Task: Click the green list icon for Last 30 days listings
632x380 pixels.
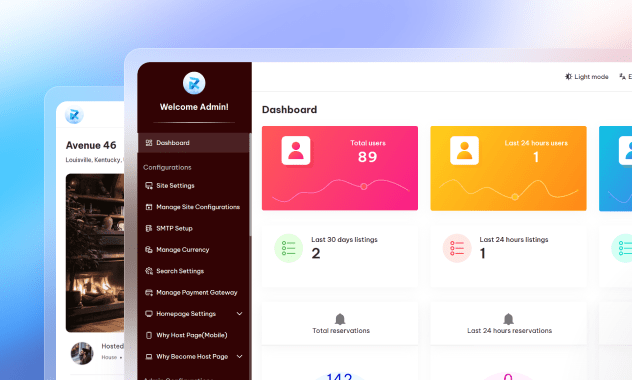Action: coord(289,248)
